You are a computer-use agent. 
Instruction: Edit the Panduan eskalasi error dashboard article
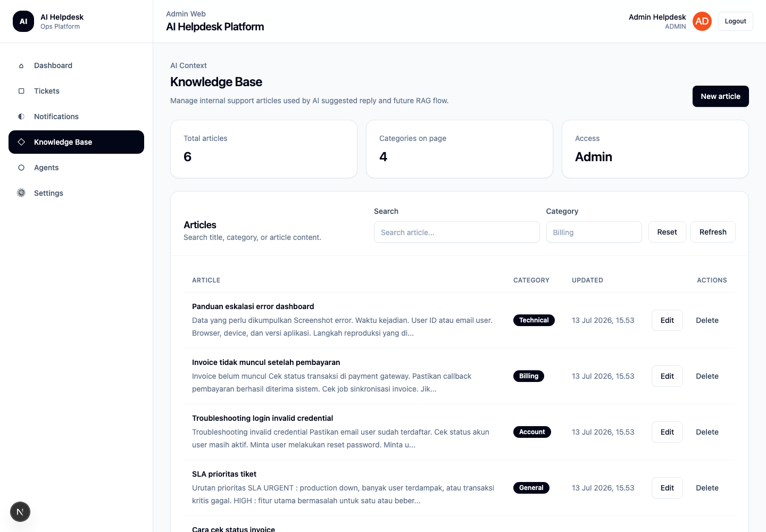(667, 320)
